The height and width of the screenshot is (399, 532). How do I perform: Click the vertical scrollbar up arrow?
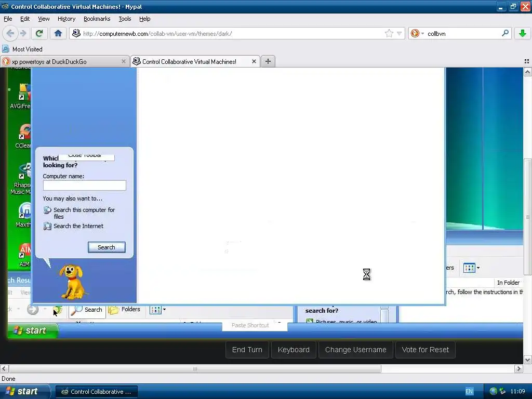pos(527,72)
